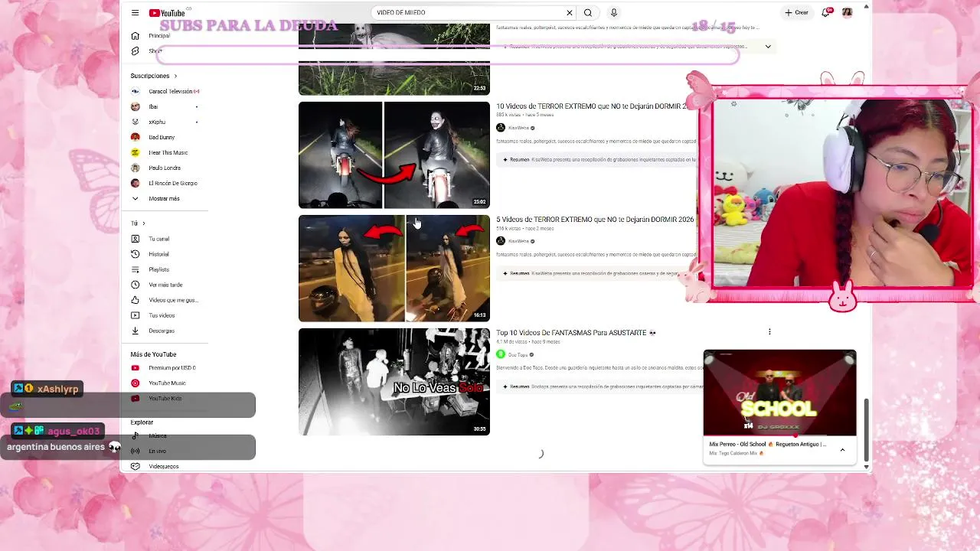Open Top 10 Videos De FANTASMAS title
980x551 pixels.
(x=576, y=333)
